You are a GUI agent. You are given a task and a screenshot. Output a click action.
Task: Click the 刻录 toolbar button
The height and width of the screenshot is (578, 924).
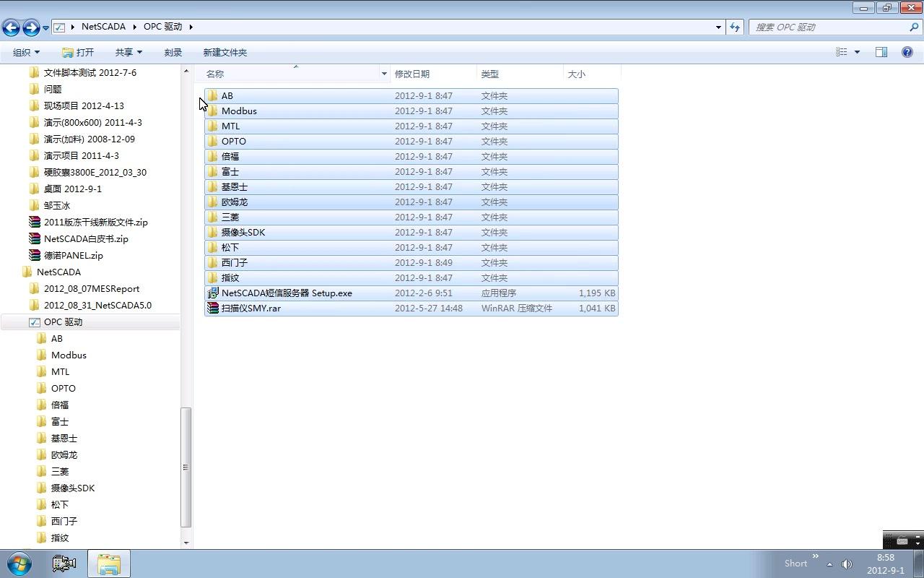[173, 52]
